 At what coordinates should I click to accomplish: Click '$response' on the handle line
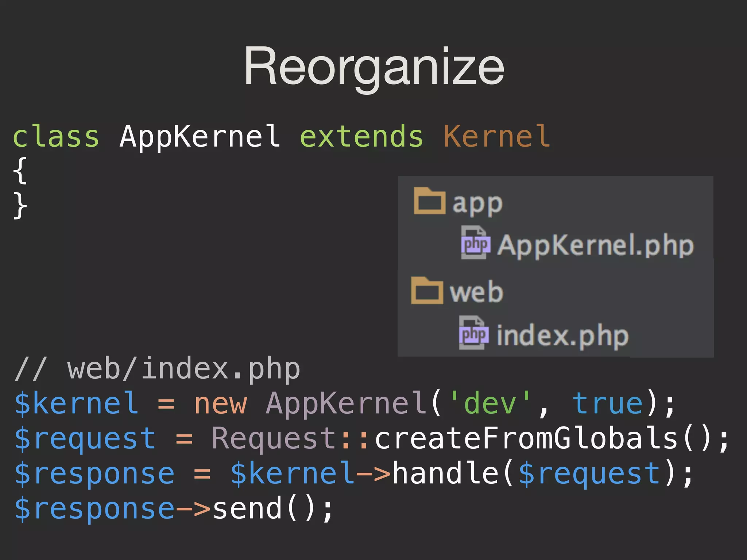click(94, 474)
